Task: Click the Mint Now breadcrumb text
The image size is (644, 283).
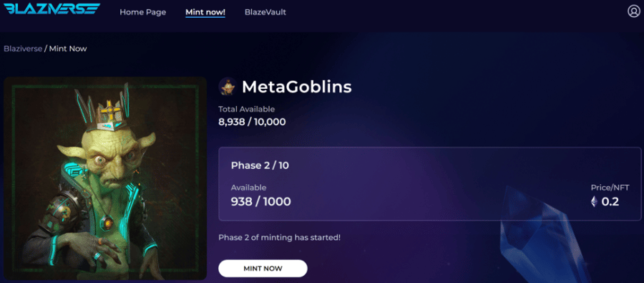Action: point(68,49)
